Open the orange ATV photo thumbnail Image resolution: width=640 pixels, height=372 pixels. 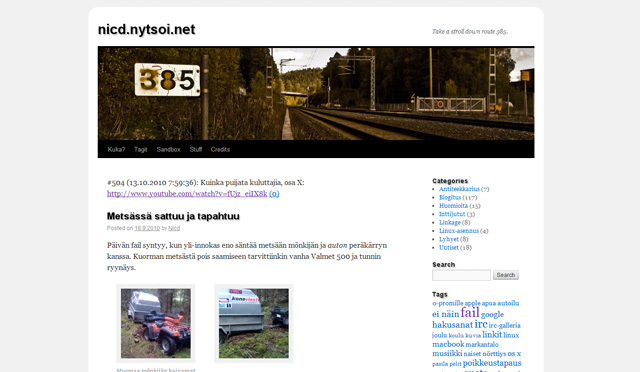point(156,323)
